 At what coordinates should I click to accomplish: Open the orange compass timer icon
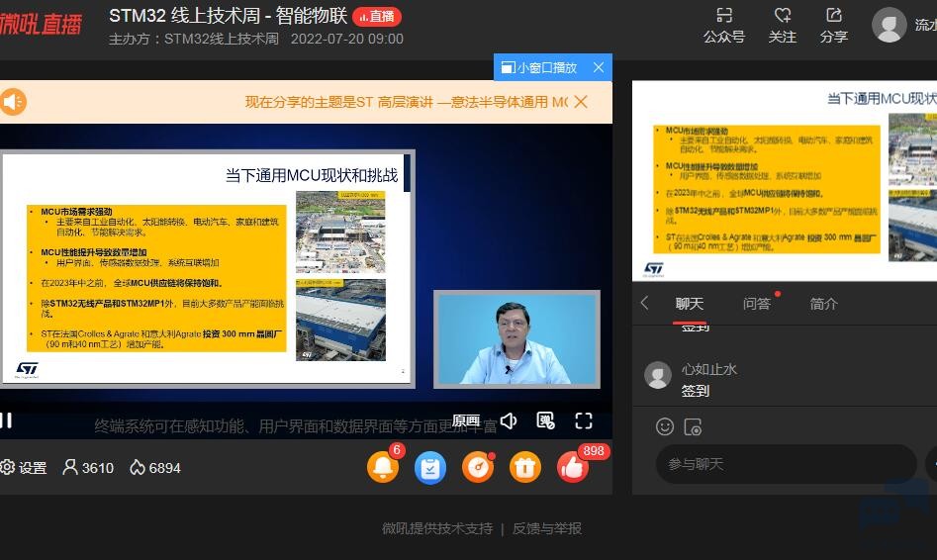click(478, 467)
